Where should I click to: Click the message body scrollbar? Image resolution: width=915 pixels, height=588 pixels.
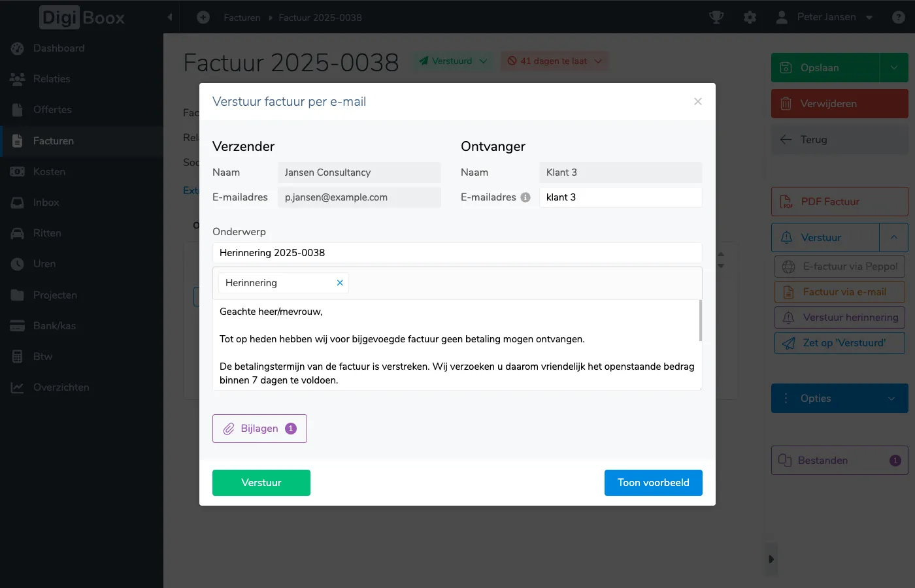click(x=701, y=320)
